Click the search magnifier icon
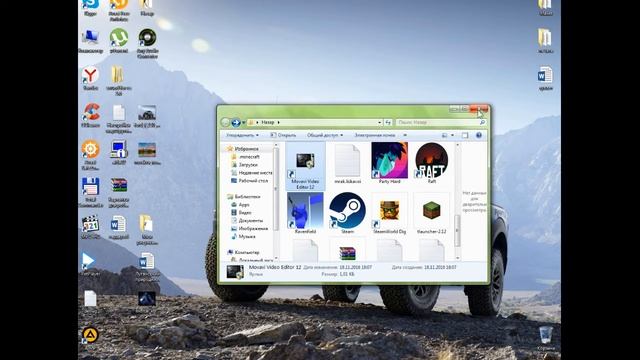Viewport: 640px width, 360px height. tap(482, 122)
